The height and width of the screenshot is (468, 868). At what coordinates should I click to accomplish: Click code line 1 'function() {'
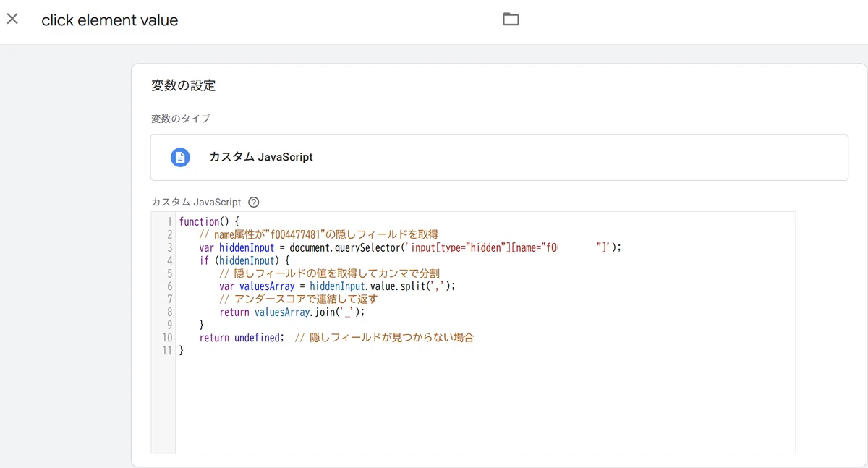209,221
